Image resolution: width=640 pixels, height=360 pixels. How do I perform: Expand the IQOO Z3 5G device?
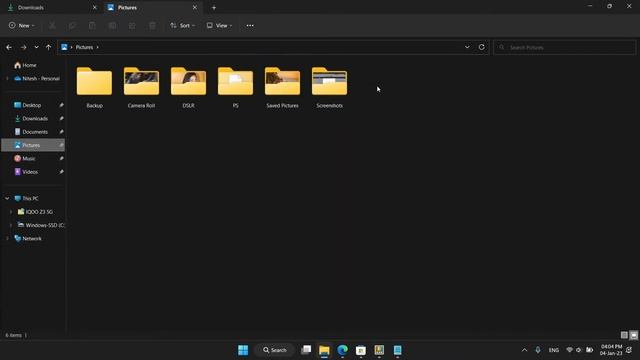click(x=11, y=212)
